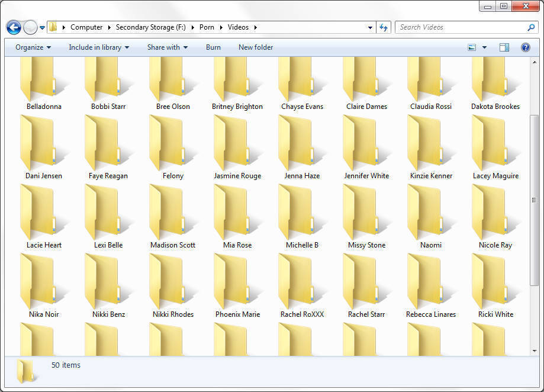Image resolution: width=544 pixels, height=392 pixels.
Task: Select the Rachel Starr folder
Action: tap(366, 286)
